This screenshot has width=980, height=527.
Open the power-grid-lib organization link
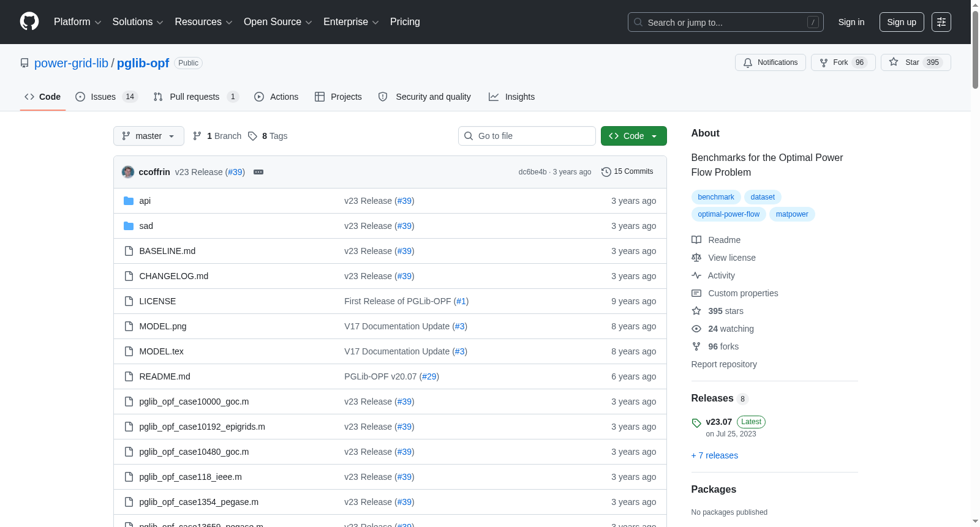click(x=71, y=63)
